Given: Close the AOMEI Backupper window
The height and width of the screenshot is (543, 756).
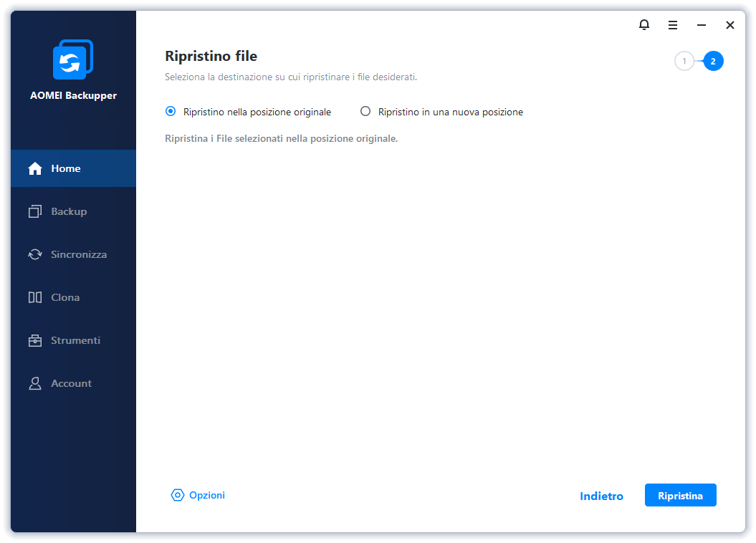Looking at the screenshot, I should coord(729,25).
